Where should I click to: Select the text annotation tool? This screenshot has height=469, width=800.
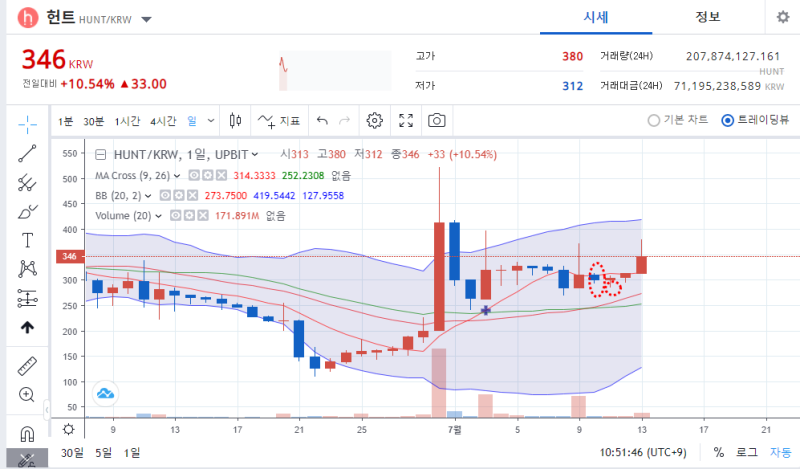tap(28, 240)
